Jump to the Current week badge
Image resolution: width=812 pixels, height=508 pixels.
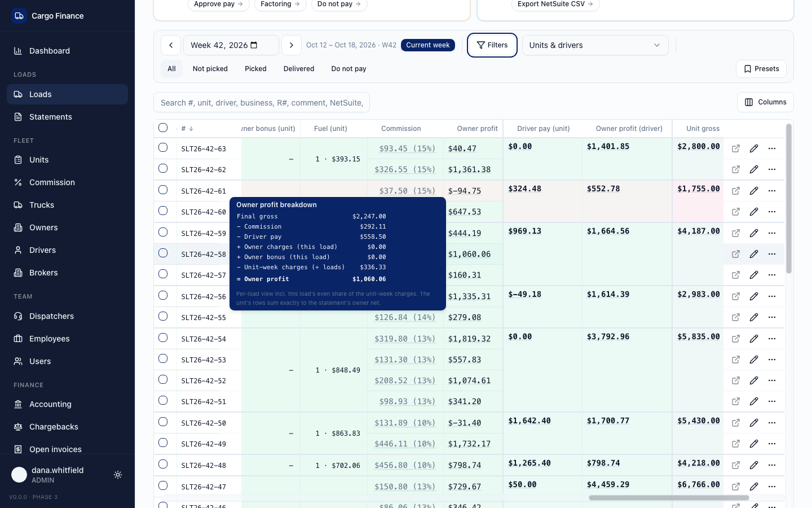pyautogui.click(x=428, y=45)
